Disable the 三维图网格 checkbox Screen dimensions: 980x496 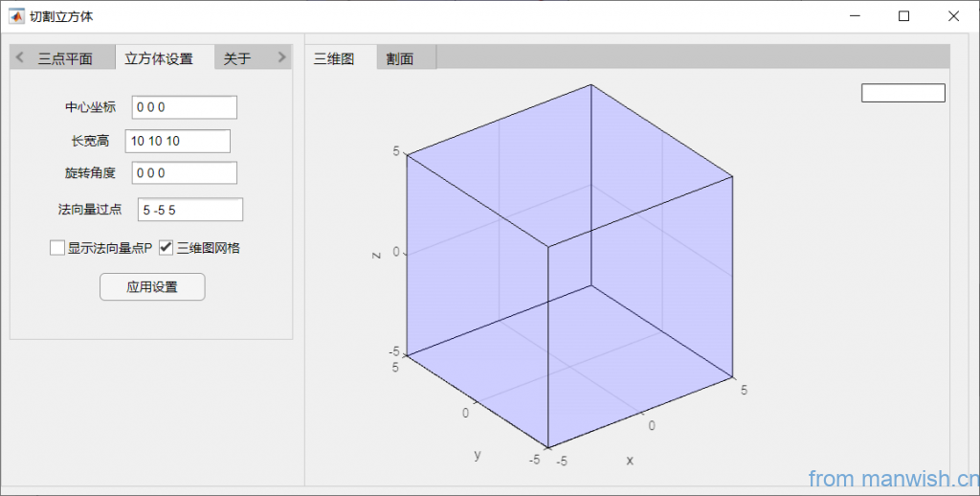[x=167, y=248]
